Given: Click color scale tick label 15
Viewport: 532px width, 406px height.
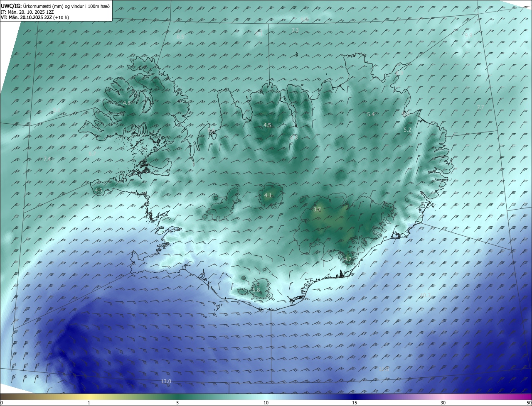Looking at the screenshot, I should point(355,403).
